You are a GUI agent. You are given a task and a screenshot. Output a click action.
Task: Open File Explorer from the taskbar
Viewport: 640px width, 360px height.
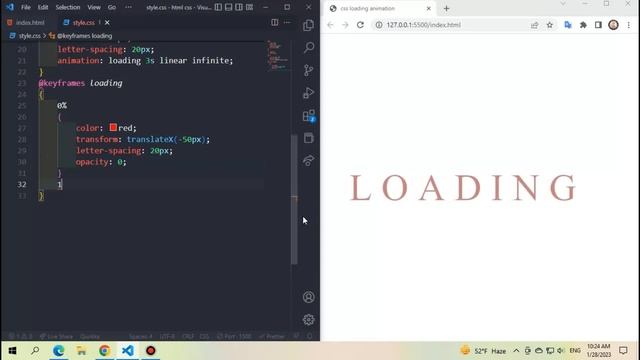81,351
